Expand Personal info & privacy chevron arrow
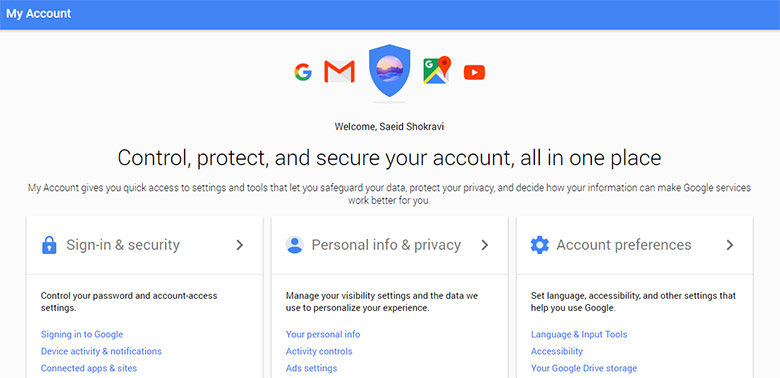Viewport: 780px width, 378px height. click(485, 245)
